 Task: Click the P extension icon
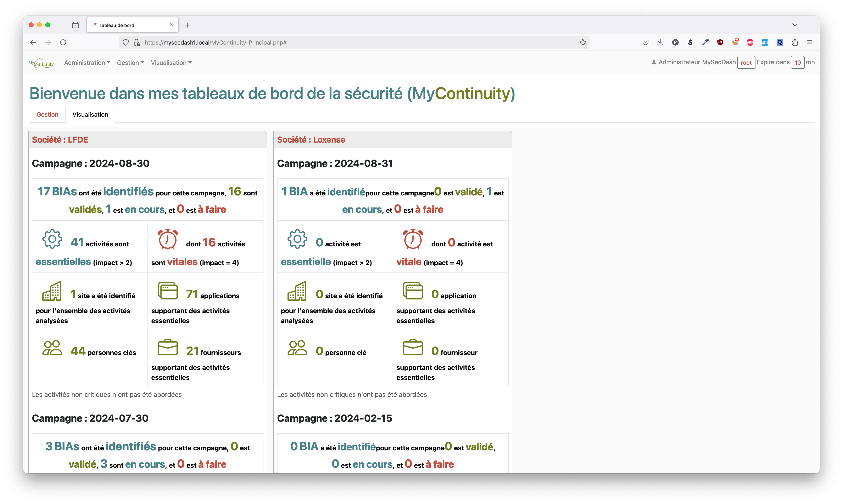pos(675,42)
